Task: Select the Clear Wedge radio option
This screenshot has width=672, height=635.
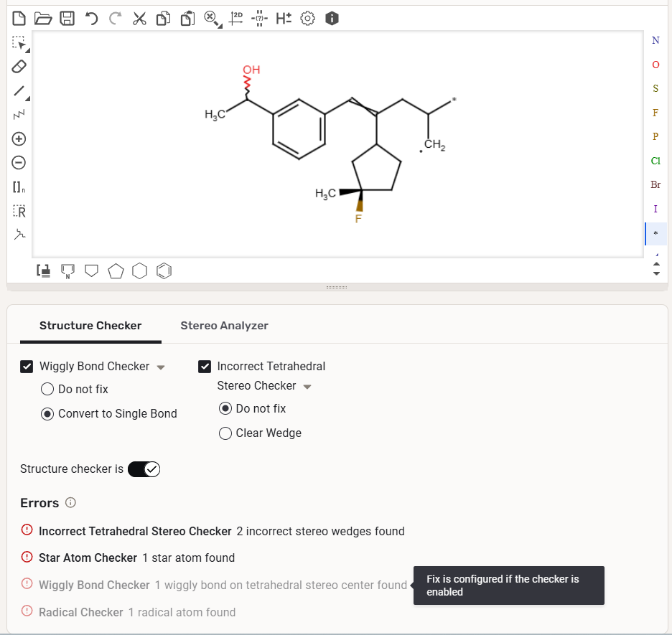Action: 225,433
